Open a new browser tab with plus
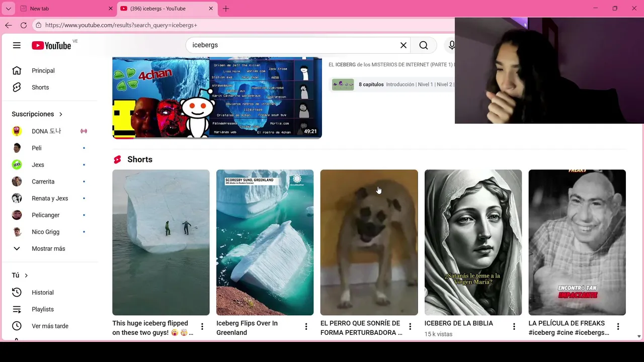The width and height of the screenshot is (644, 362). tap(226, 9)
